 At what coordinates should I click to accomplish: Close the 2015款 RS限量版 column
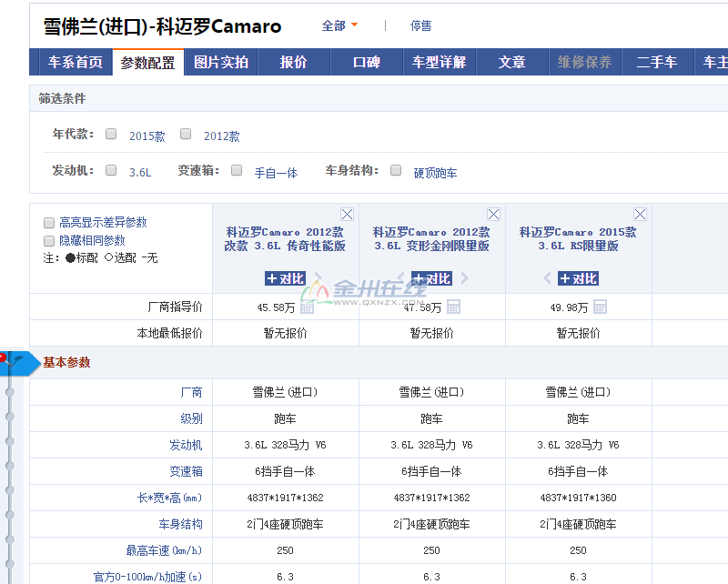click(641, 214)
